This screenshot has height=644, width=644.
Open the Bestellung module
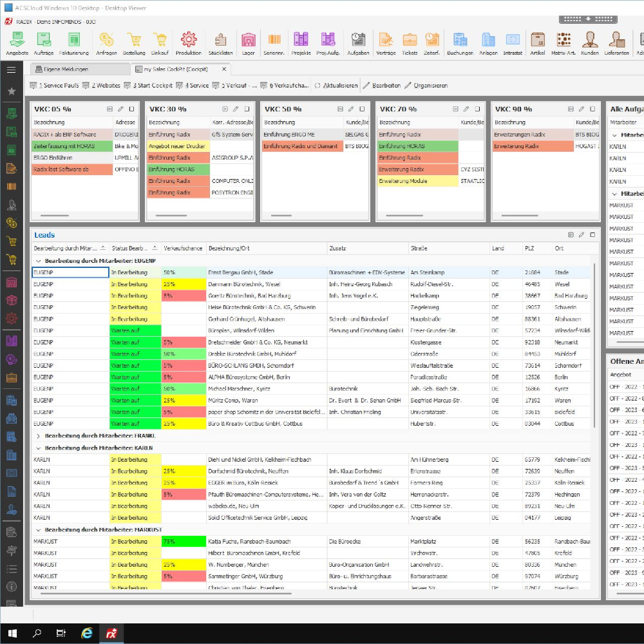pyautogui.click(x=134, y=44)
